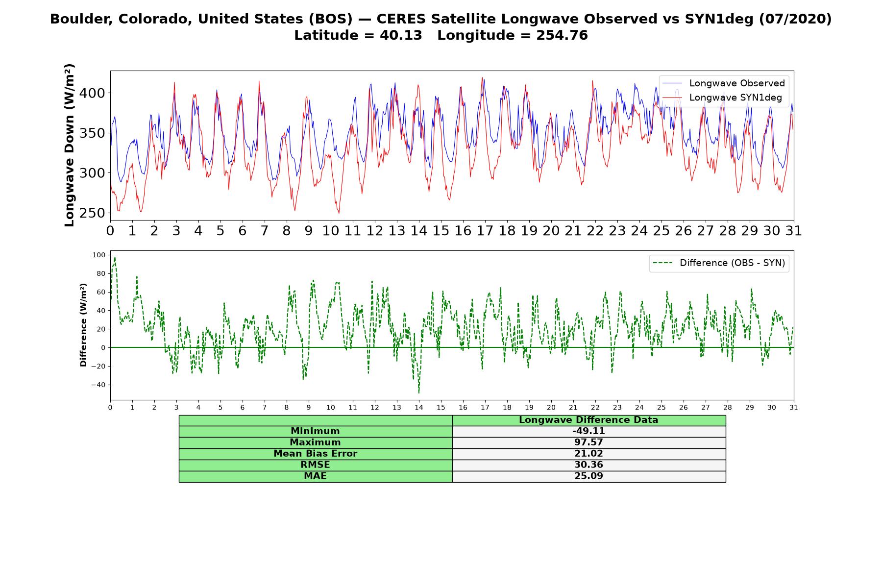
Task: Click the blue line sample in the legend
Action: click(x=672, y=83)
